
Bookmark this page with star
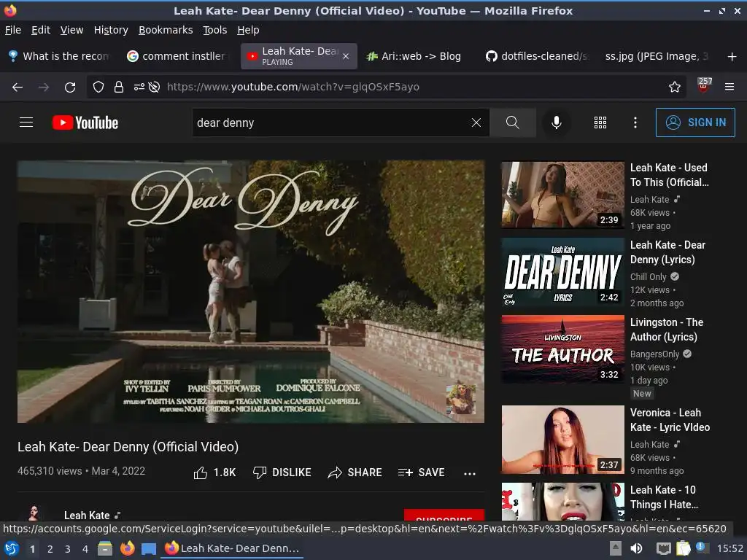tap(675, 87)
